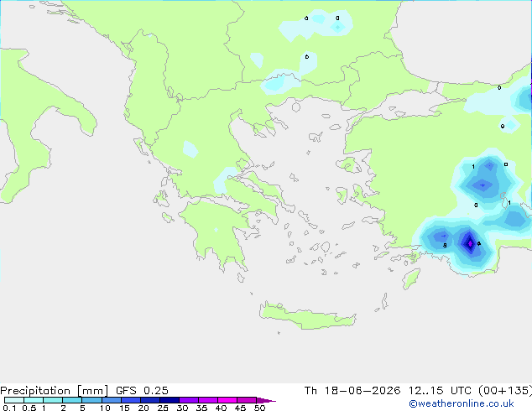
Task: Click the 'GFS 0.25' model label
Action: 142,391
